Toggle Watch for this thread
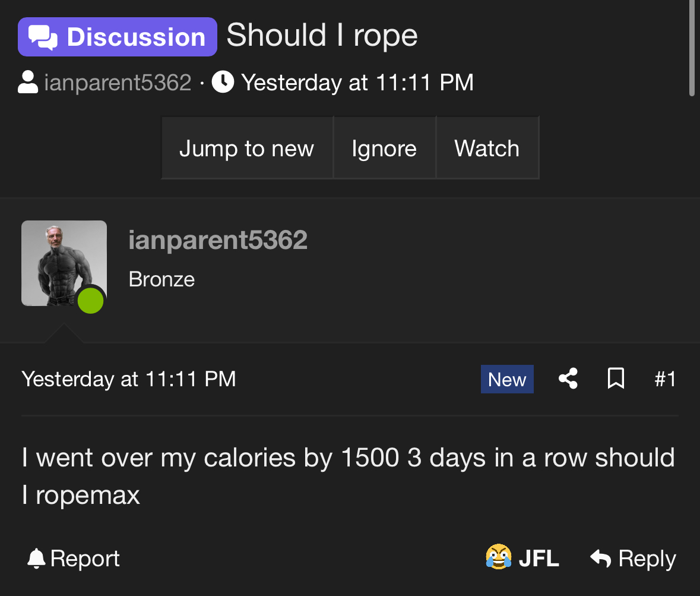This screenshot has height=596, width=700. coord(487,148)
